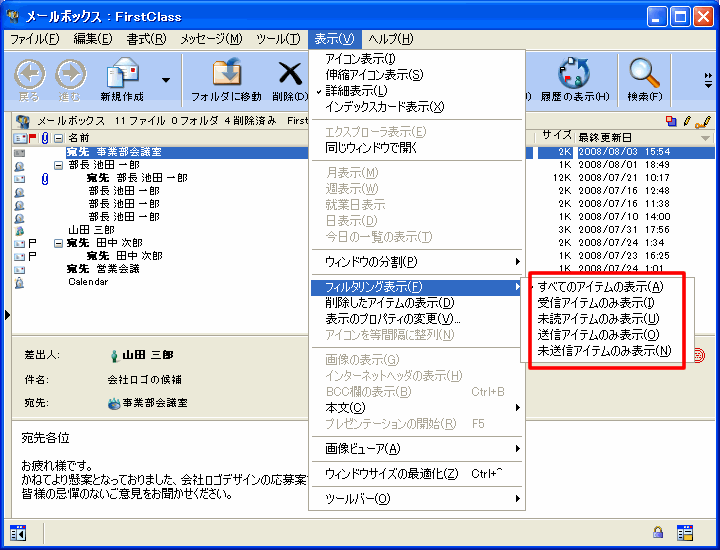This screenshot has height=550, width=720.
Task: Select the Calendar item in the list
Action: point(87,282)
